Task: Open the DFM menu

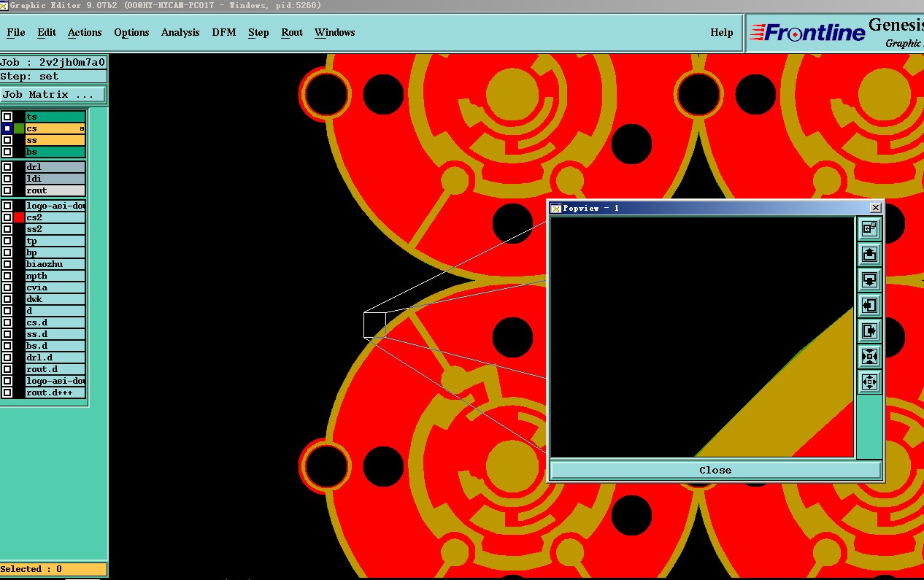Action: [224, 32]
